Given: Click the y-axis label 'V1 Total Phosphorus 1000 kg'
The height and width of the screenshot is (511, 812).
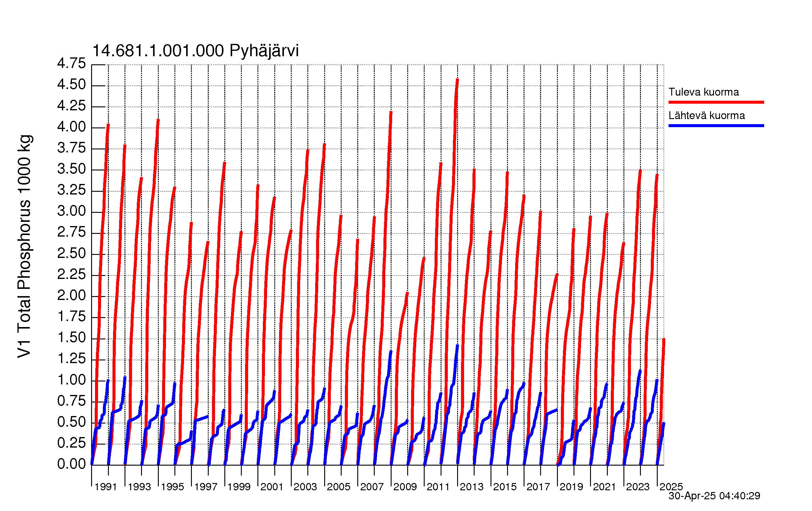Looking at the screenshot, I should click(24, 246).
